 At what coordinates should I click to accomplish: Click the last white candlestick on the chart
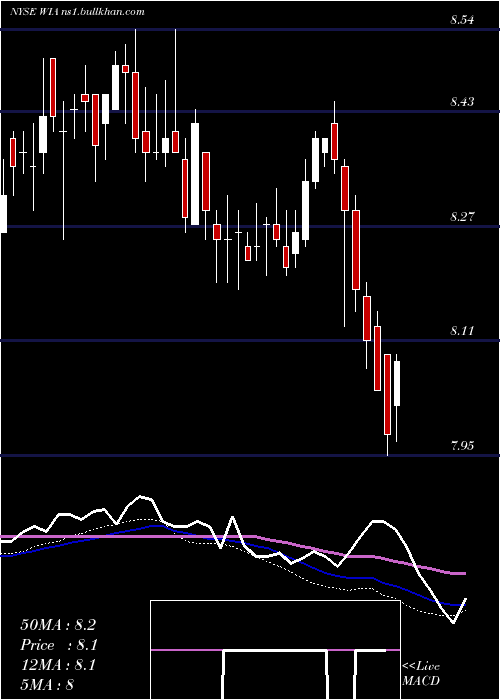pyautogui.click(x=396, y=383)
